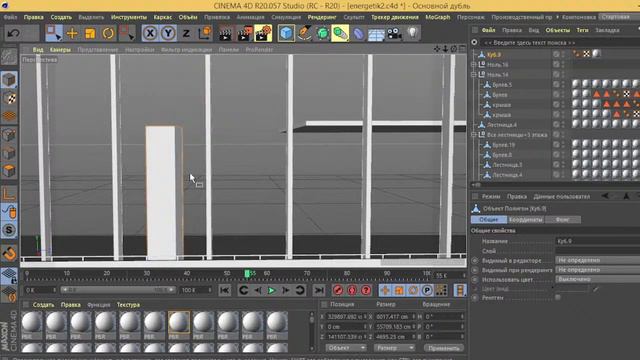The width and height of the screenshot is (640, 360).
Task: Click the timeline playhead marker at frame 55
Action: click(247, 274)
